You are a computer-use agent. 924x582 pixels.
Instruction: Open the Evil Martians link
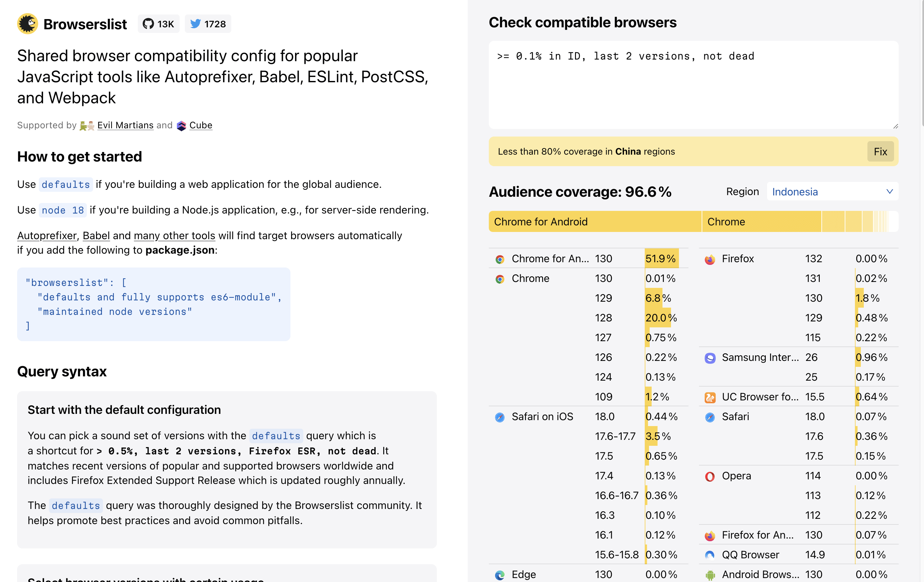point(125,125)
